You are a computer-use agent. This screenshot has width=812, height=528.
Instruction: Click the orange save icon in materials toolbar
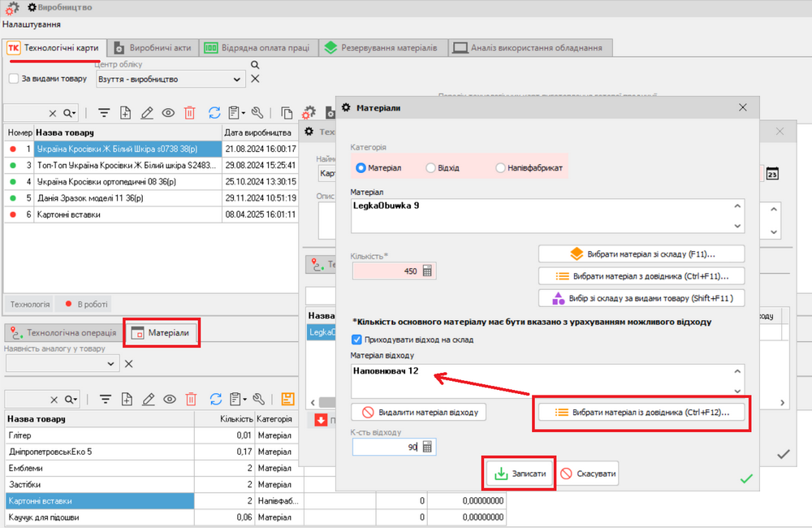[287, 399]
